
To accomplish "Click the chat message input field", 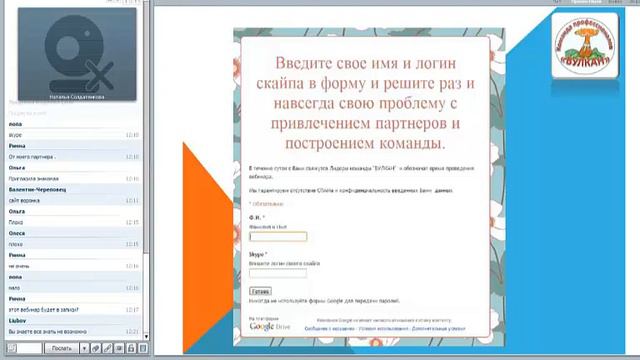I will (x=29, y=348).
